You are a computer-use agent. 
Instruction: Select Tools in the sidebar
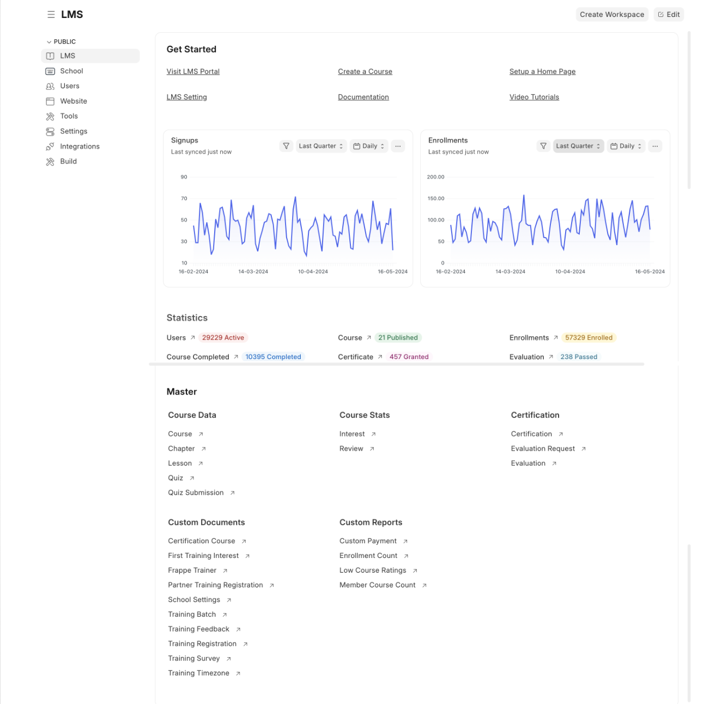[x=69, y=116]
